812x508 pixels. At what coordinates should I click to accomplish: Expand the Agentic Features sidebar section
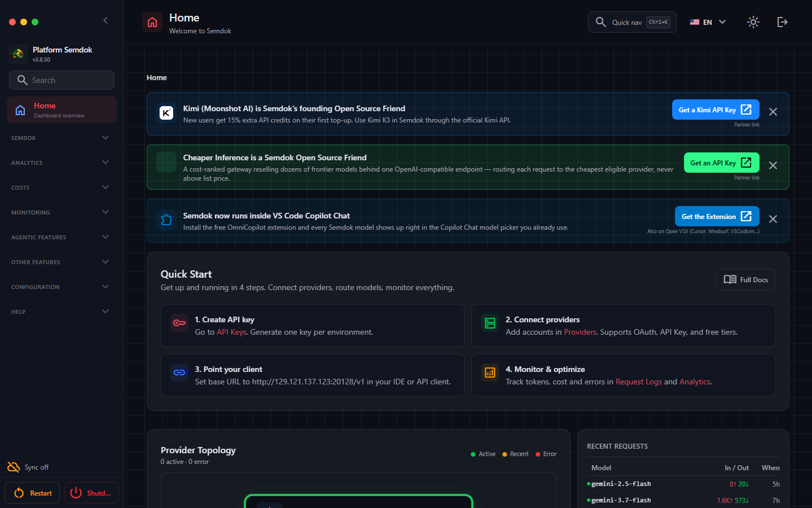pos(60,237)
